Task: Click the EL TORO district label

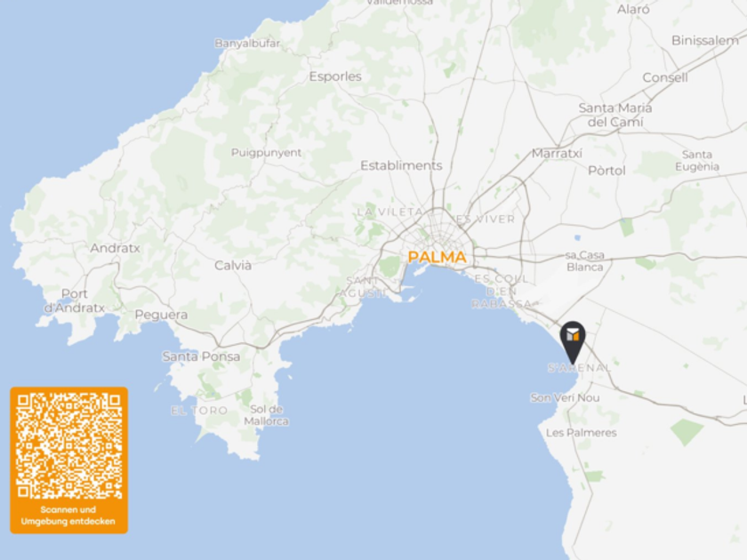Action: (199, 411)
